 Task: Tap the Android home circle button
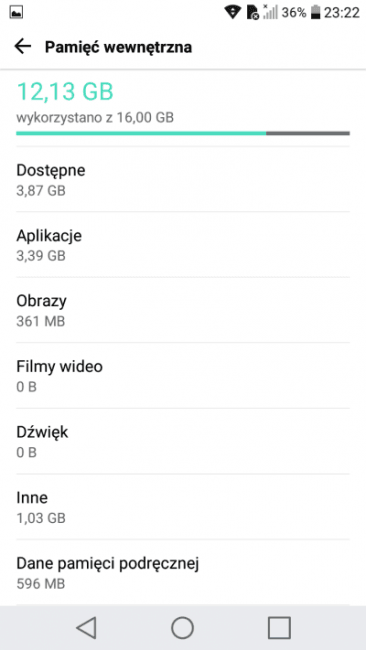[x=182, y=627]
